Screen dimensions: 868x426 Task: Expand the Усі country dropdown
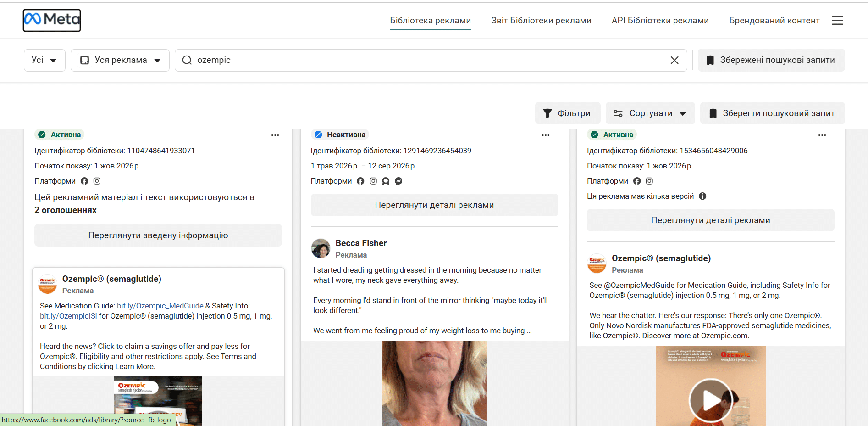tap(44, 60)
